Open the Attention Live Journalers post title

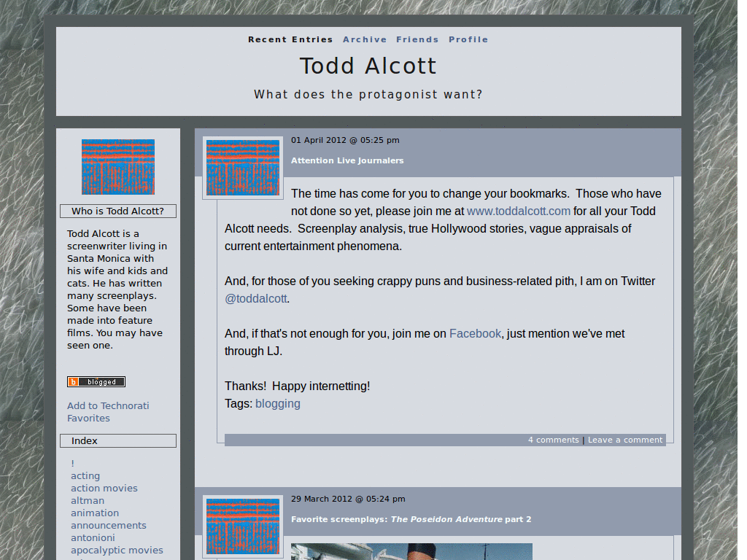pyautogui.click(x=347, y=160)
